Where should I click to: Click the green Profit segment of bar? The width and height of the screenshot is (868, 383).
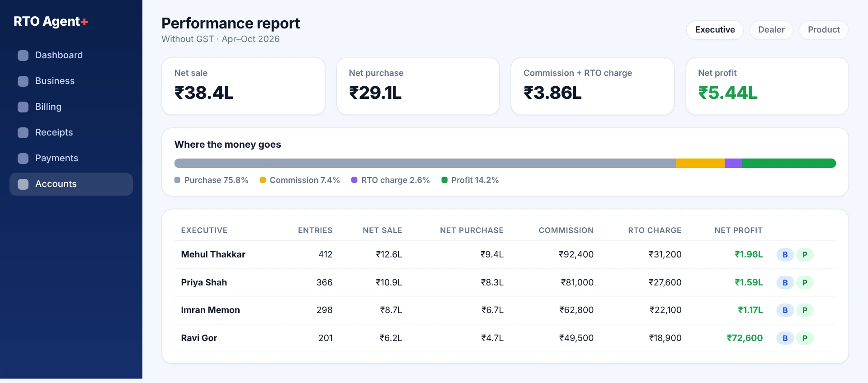click(789, 163)
